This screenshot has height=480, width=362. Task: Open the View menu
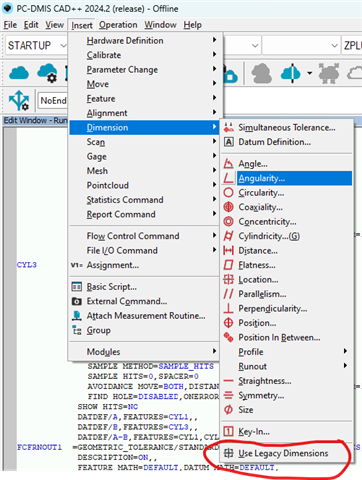click(54, 25)
